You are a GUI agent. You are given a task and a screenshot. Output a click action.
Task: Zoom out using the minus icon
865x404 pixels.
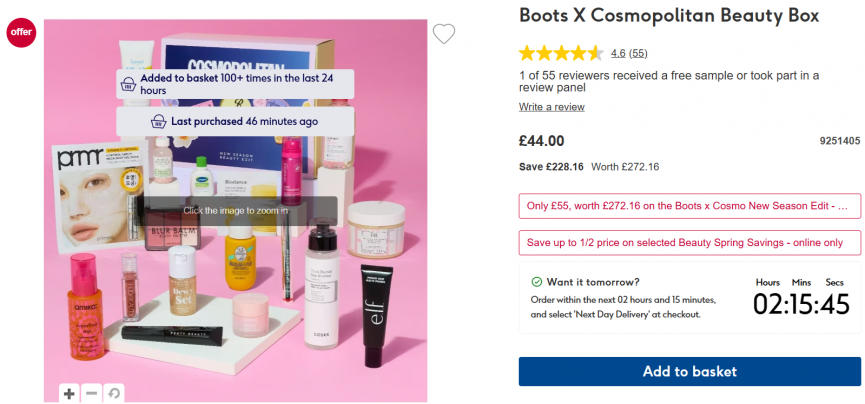pyautogui.click(x=92, y=393)
